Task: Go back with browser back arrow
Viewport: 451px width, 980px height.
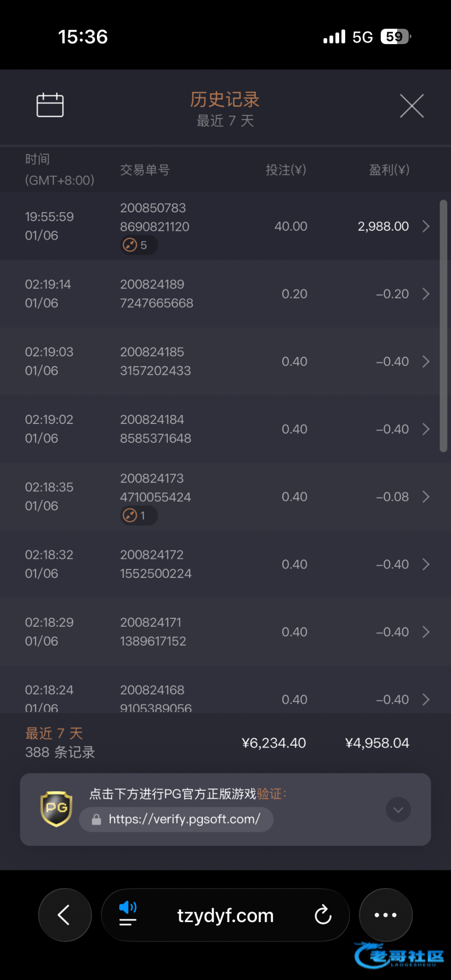Action: coord(65,915)
